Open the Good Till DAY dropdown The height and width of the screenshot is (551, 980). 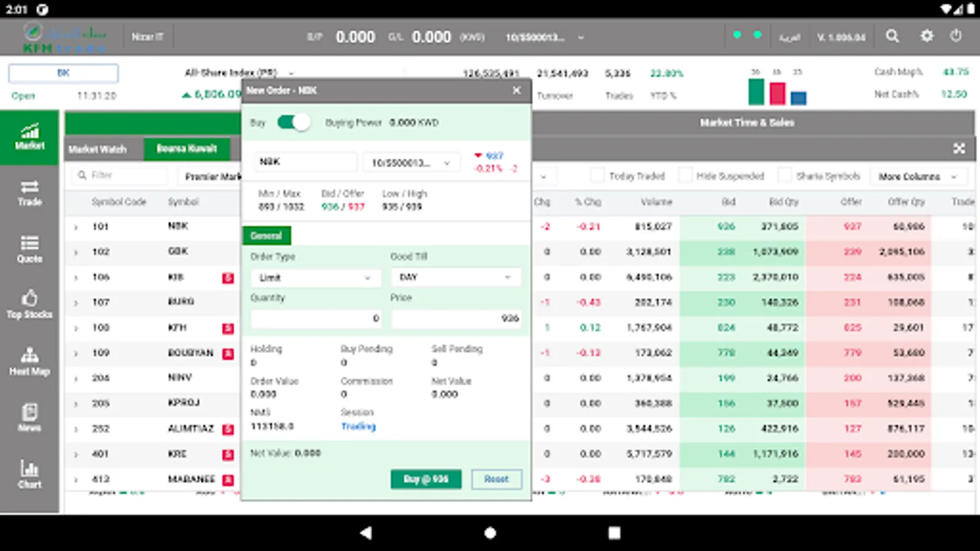tap(456, 277)
